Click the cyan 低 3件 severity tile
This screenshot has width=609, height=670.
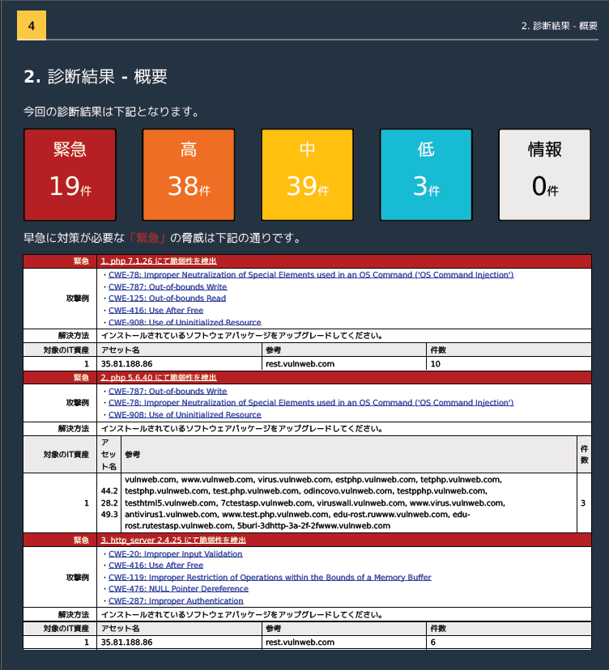425,174
